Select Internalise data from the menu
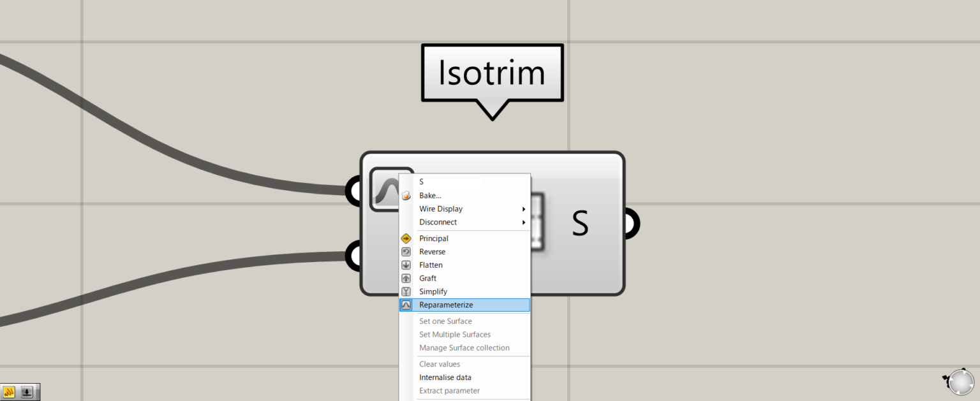This screenshot has width=980, height=401. [444, 377]
